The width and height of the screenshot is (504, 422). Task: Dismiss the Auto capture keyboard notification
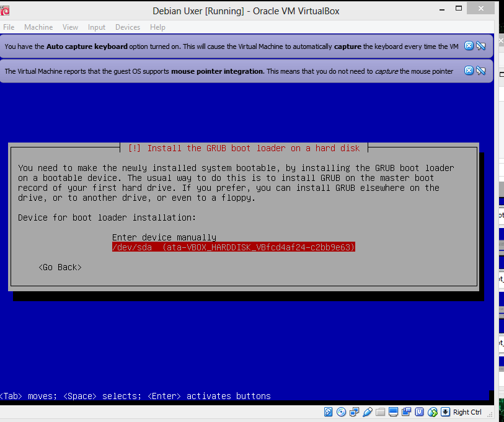[x=469, y=46]
